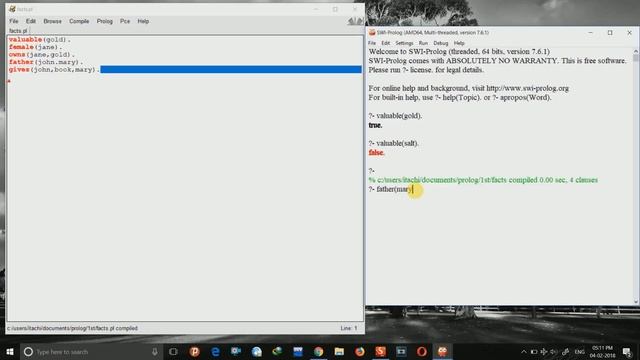Open the Action Center notifications icon
Viewport: 640px width, 360px height.
click(x=627, y=352)
